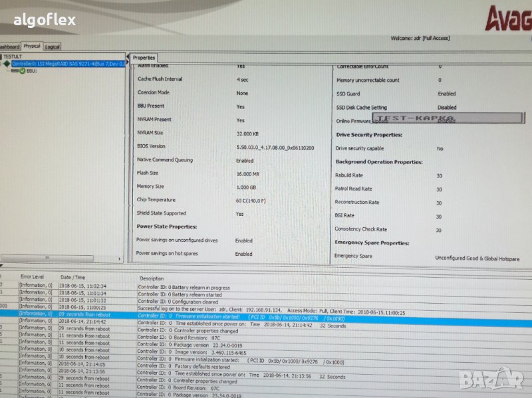Switch to the Physical tab
This screenshot has height=398, width=532.
31,47
